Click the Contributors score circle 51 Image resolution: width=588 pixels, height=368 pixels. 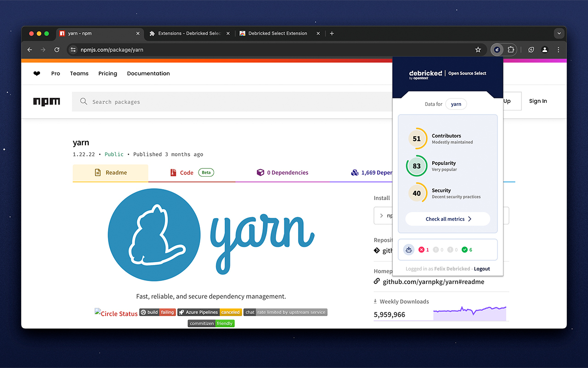pyautogui.click(x=417, y=138)
